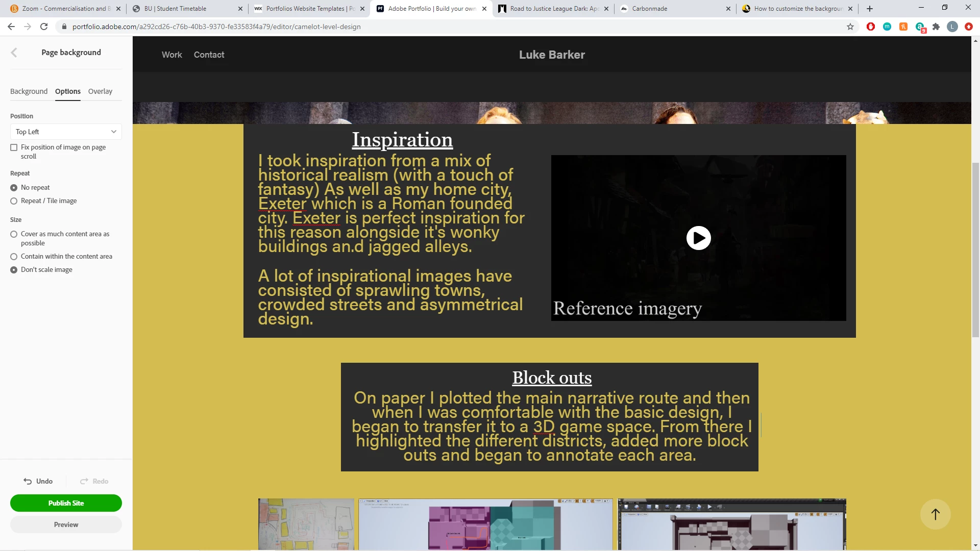Switch to the Overlay tab
Viewport: 980px width, 551px height.
[100, 91]
